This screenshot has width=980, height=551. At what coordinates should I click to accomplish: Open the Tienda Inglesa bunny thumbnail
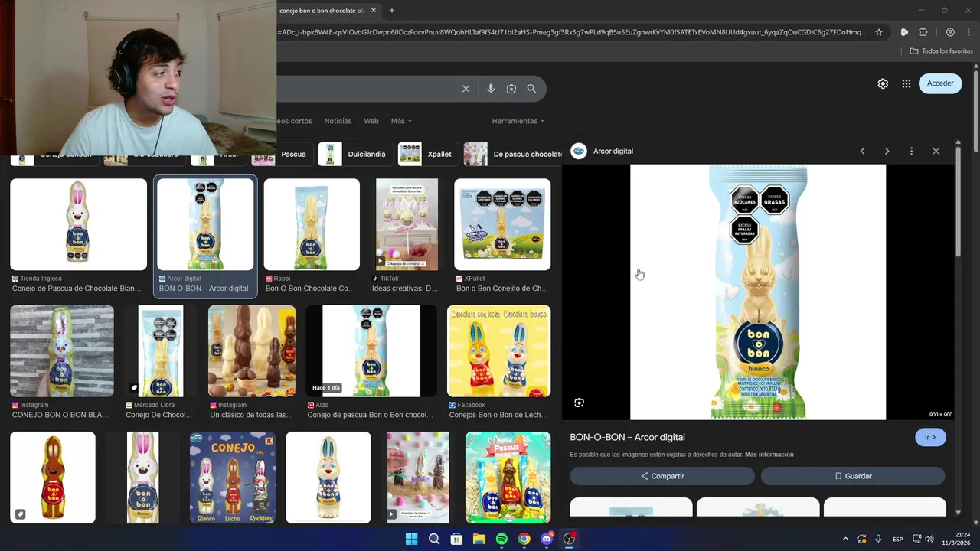pyautogui.click(x=78, y=224)
